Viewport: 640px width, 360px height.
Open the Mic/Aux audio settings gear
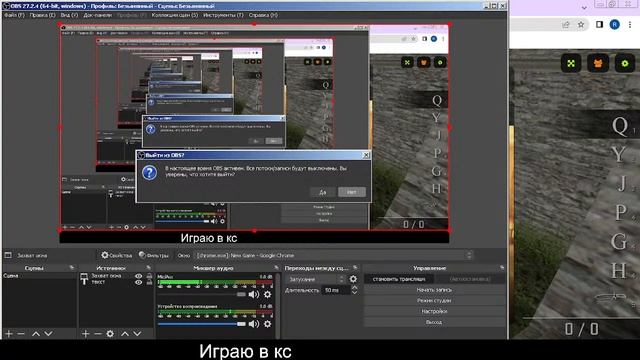(267, 294)
